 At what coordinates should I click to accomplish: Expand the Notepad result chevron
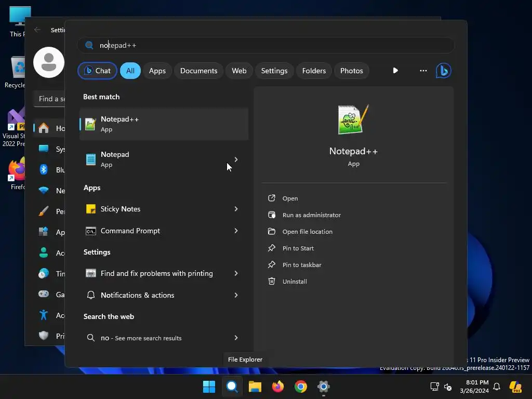pos(236,159)
